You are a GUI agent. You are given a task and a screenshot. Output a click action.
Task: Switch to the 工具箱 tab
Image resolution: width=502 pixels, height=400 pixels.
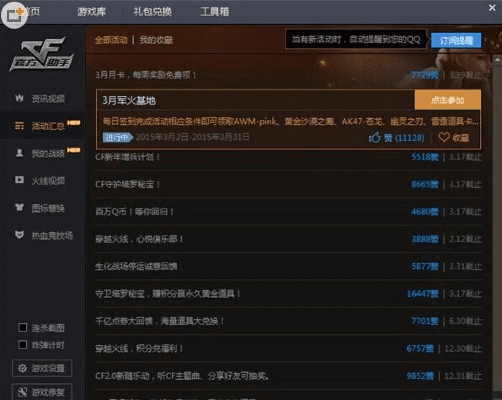click(215, 12)
